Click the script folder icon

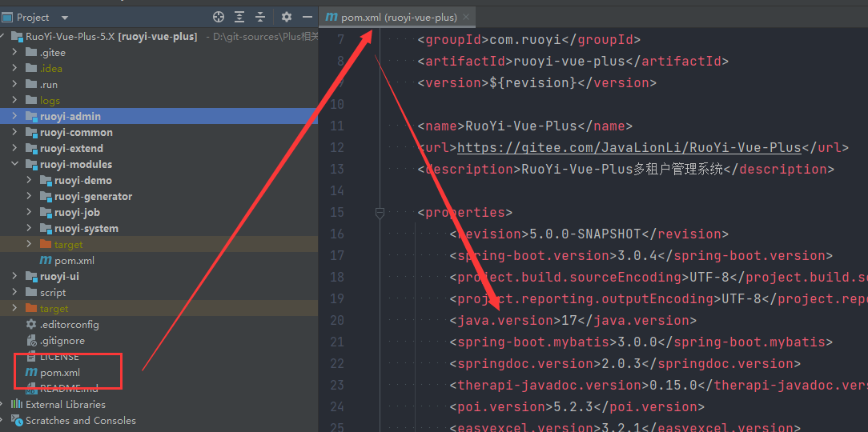[x=31, y=293]
